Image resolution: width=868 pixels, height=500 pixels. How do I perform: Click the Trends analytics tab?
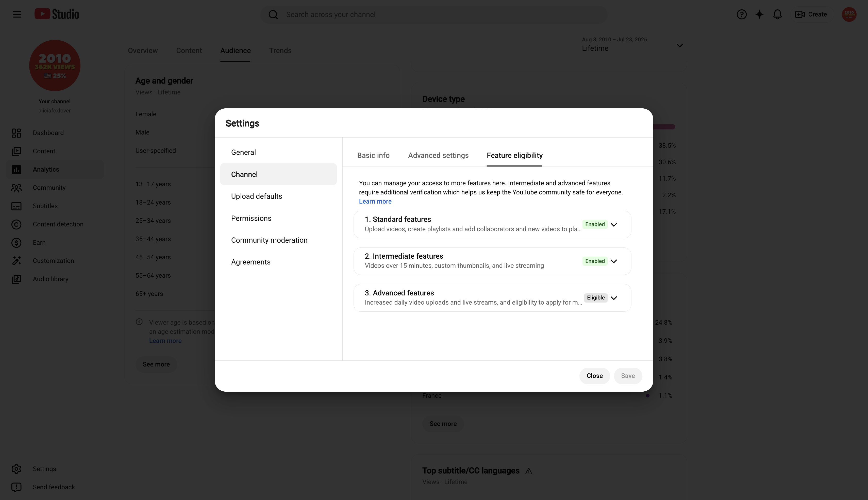[280, 51]
